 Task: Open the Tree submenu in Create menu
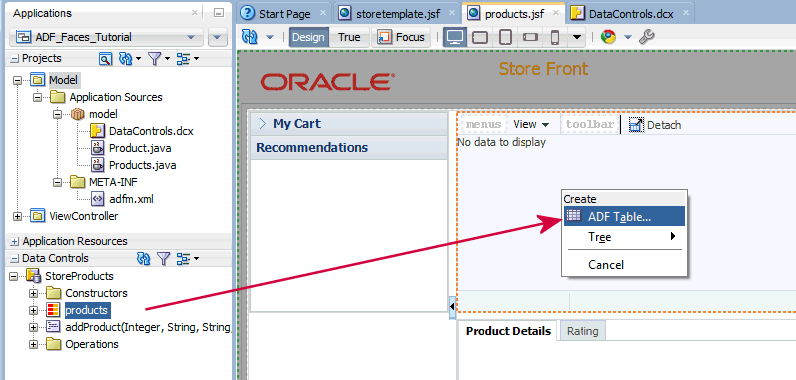click(x=624, y=236)
